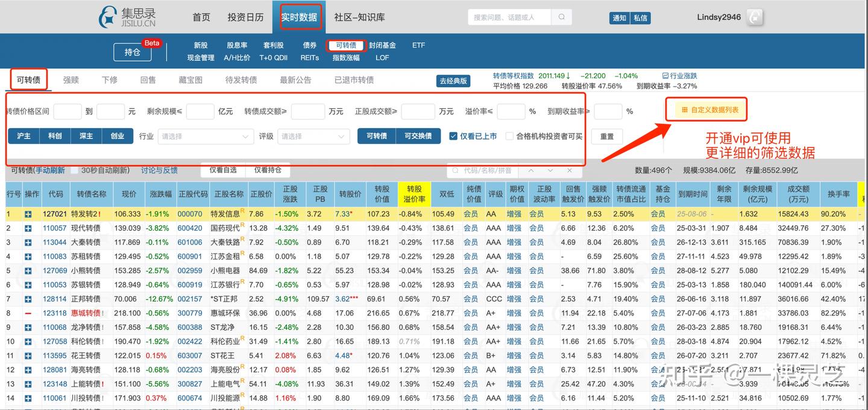Click the plus icon beside 苏银转债
This screenshot has width=868, height=410.
tap(28, 285)
